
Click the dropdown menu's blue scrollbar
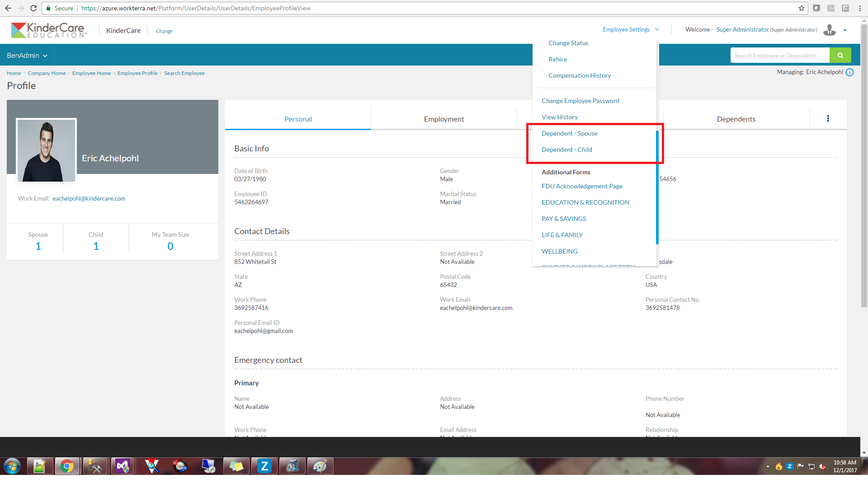(657, 187)
